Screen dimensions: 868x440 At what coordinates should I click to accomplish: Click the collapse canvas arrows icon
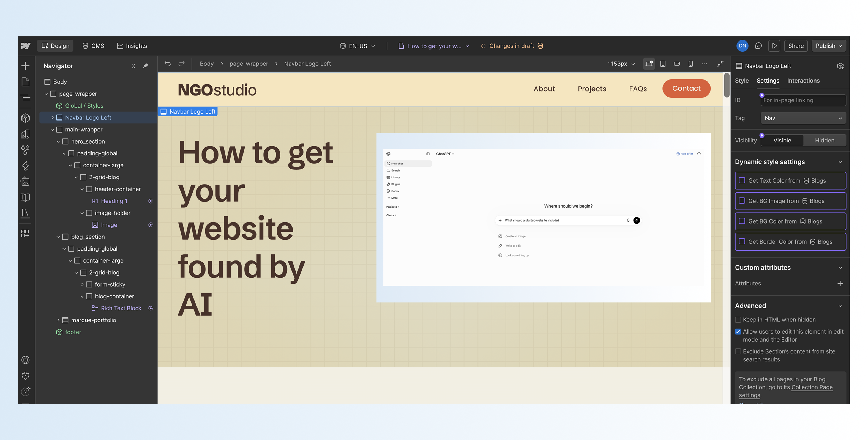click(x=721, y=64)
